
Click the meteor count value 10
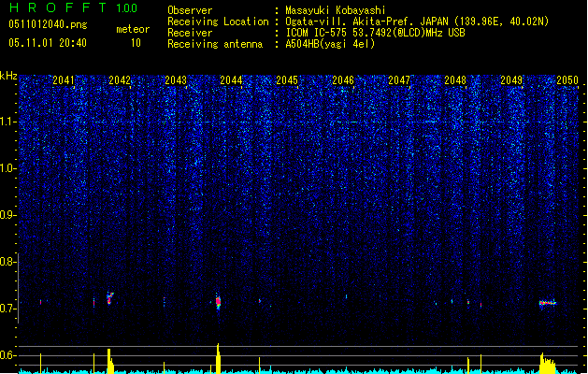[x=136, y=43]
